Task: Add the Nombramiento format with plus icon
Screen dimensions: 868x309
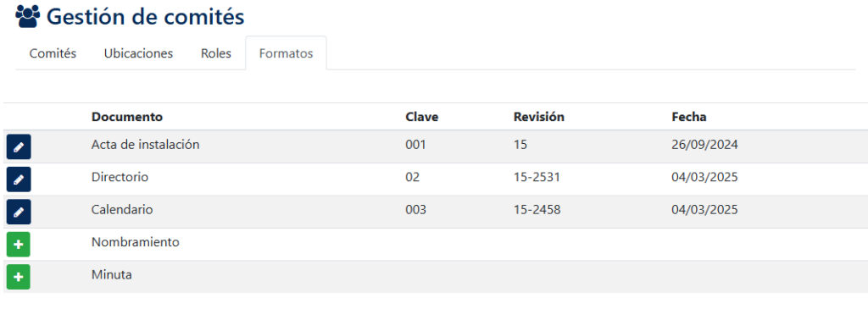Action: (19, 245)
